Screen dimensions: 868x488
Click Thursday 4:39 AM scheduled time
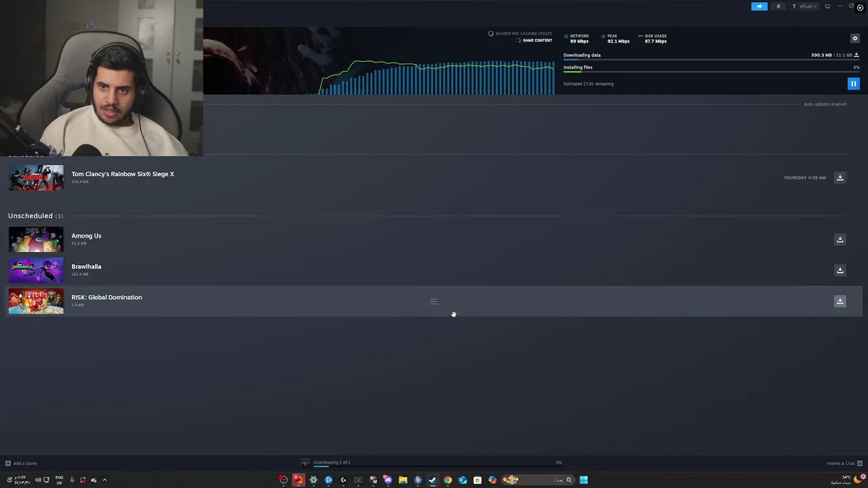805,178
